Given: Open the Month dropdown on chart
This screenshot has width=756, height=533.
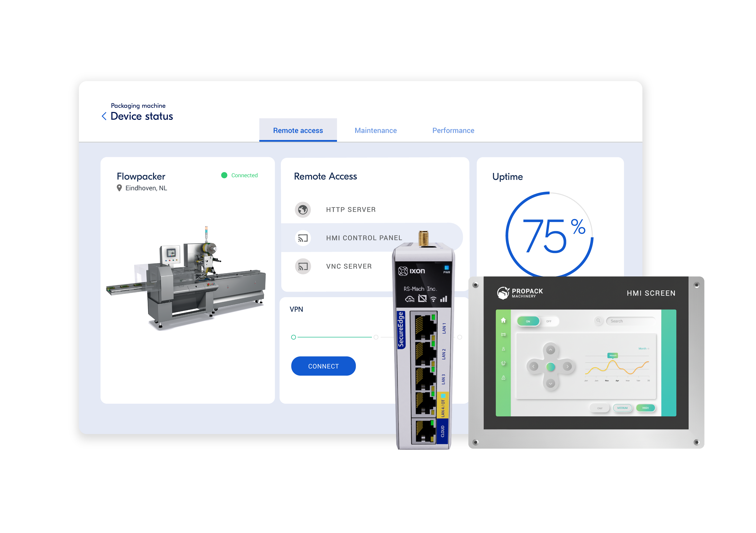Looking at the screenshot, I should [643, 349].
